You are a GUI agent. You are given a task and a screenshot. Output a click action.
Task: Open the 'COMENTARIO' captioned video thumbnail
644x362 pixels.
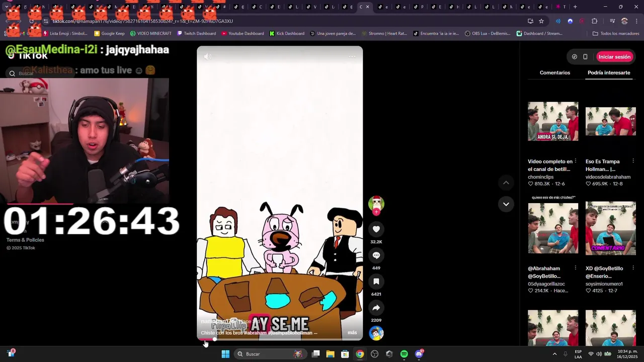click(611, 227)
